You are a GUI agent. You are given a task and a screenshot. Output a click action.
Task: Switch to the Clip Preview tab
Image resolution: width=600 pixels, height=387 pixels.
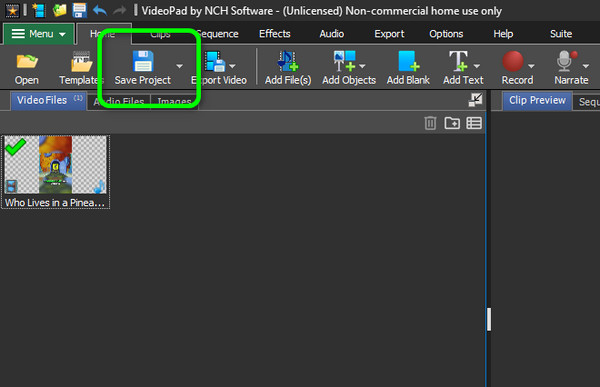click(537, 101)
